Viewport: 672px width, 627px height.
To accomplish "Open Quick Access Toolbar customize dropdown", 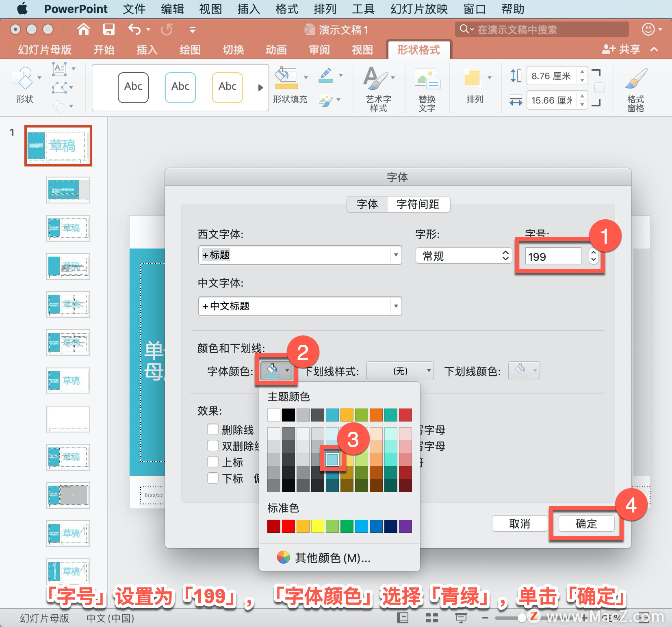I will 192,30.
